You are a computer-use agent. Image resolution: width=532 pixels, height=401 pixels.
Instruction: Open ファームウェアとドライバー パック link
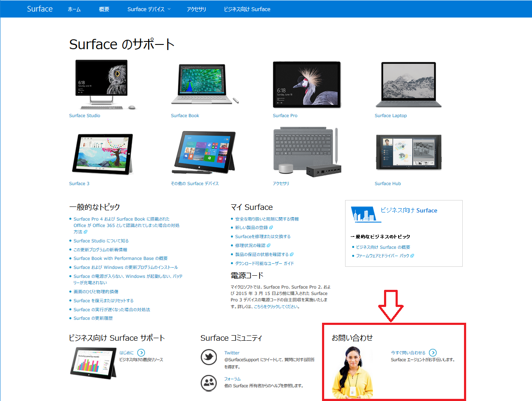click(x=385, y=256)
